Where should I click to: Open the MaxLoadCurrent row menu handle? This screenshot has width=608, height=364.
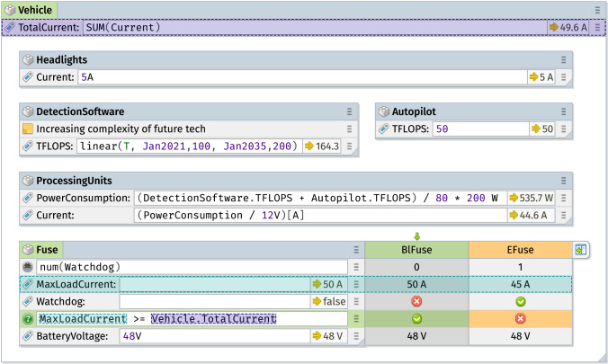point(356,284)
